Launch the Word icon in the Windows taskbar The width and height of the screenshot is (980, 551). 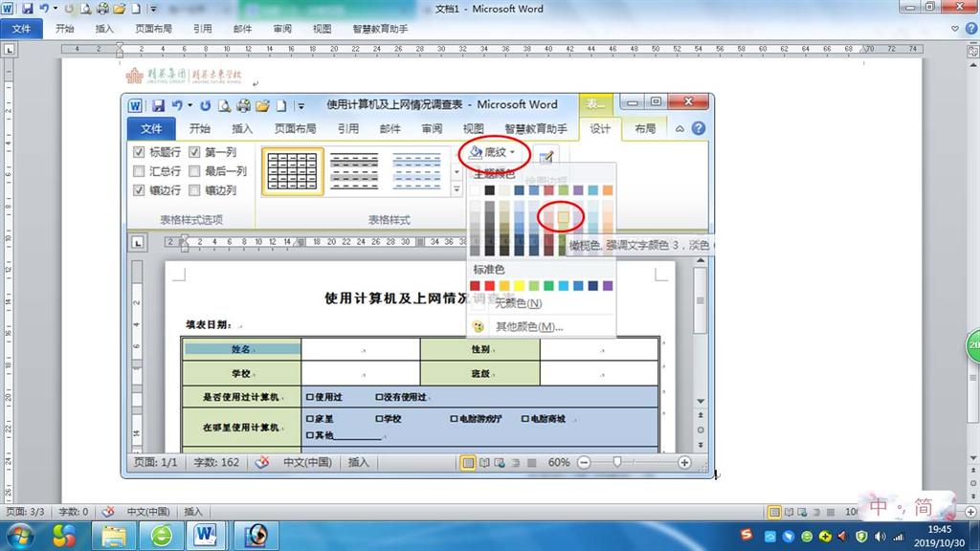[x=208, y=535]
